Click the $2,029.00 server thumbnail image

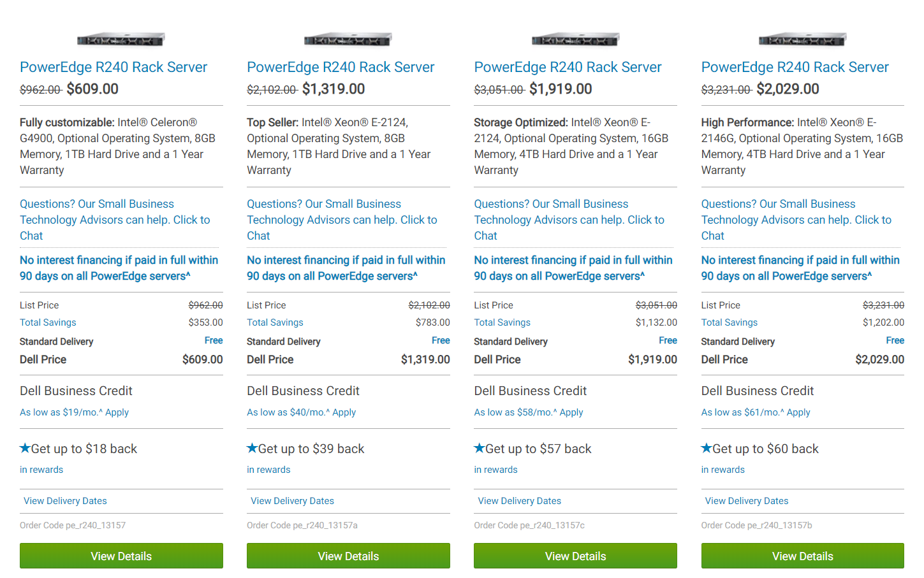[x=802, y=40]
